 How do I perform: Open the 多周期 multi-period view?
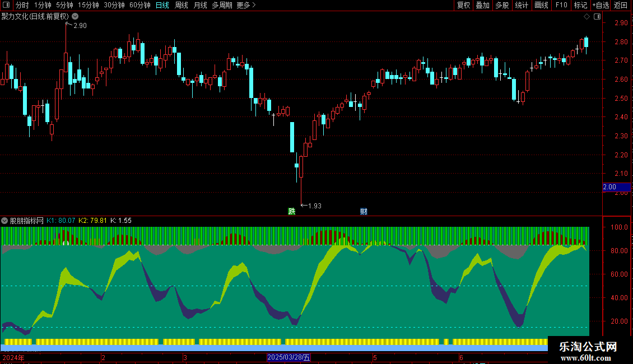coord(222,5)
